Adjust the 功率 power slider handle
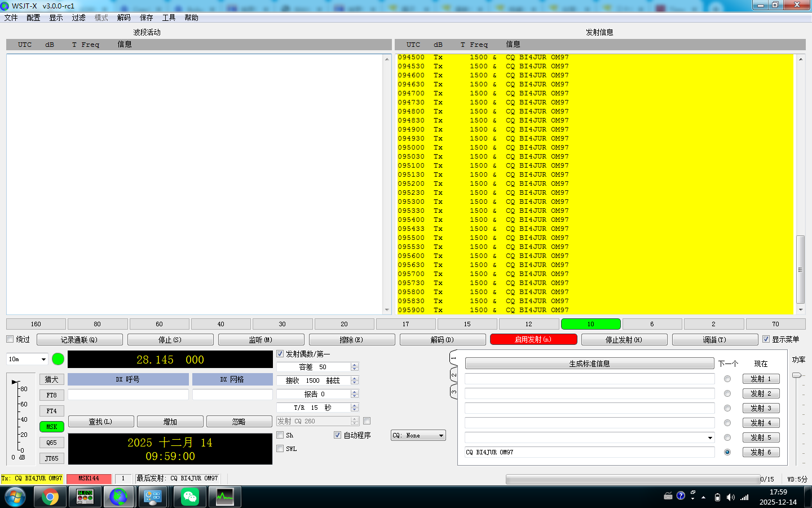 (797, 375)
